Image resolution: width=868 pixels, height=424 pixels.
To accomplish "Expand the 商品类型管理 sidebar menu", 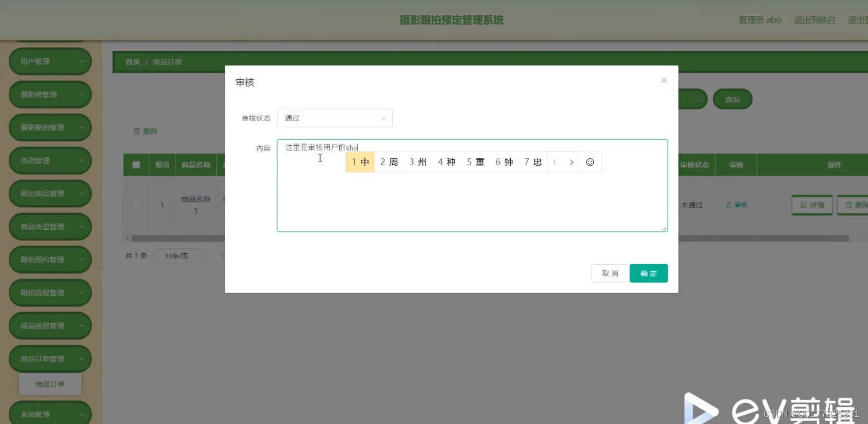I will tap(50, 226).
